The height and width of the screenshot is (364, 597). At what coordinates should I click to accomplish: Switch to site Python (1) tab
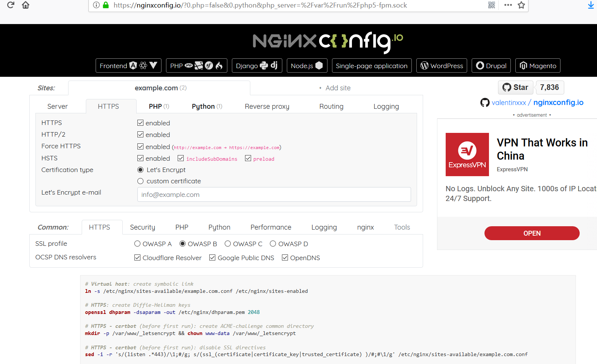tap(207, 106)
